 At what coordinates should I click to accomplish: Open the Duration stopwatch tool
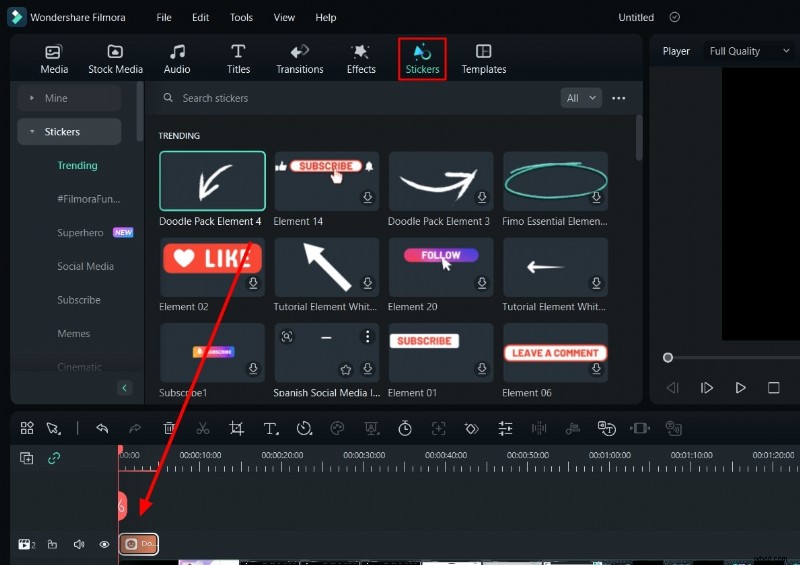point(405,428)
